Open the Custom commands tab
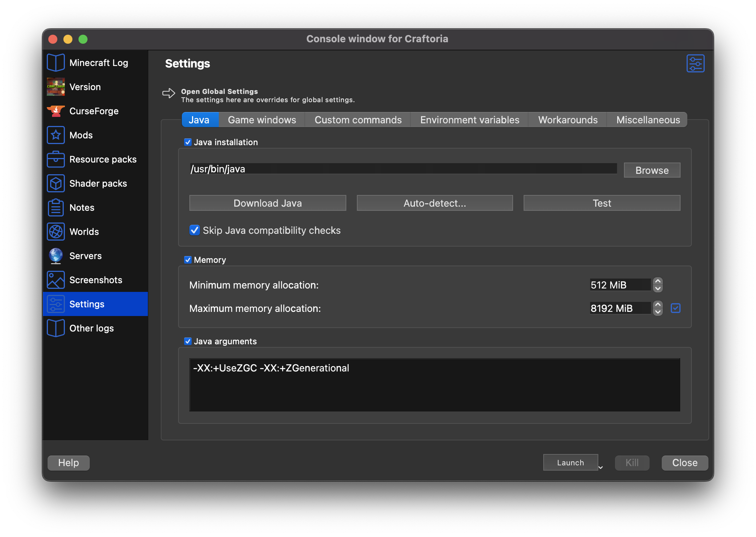Viewport: 756px width, 537px height. [358, 120]
